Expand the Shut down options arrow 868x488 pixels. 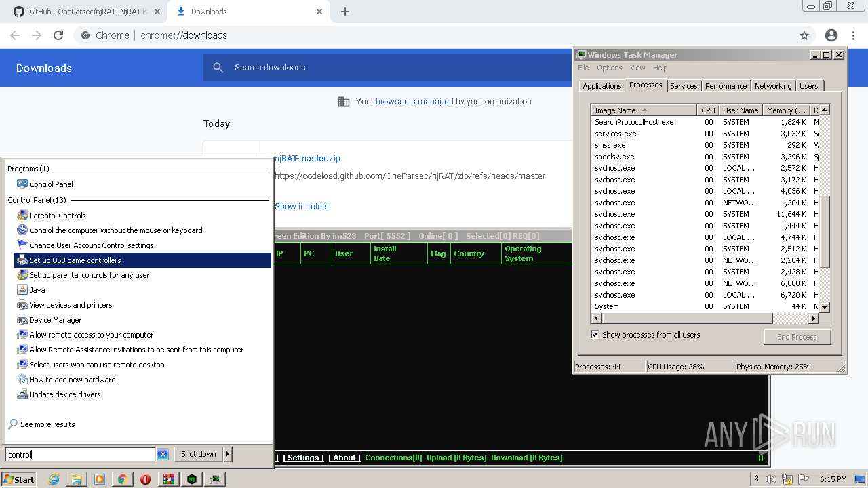[x=228, y=454]
